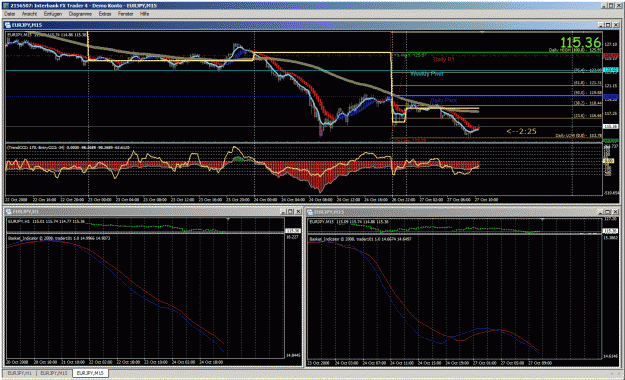The image size is (625, 380).
Task: Click the Basket_Indicator label in the H1 chart
Action: click(x=59, y=238)
